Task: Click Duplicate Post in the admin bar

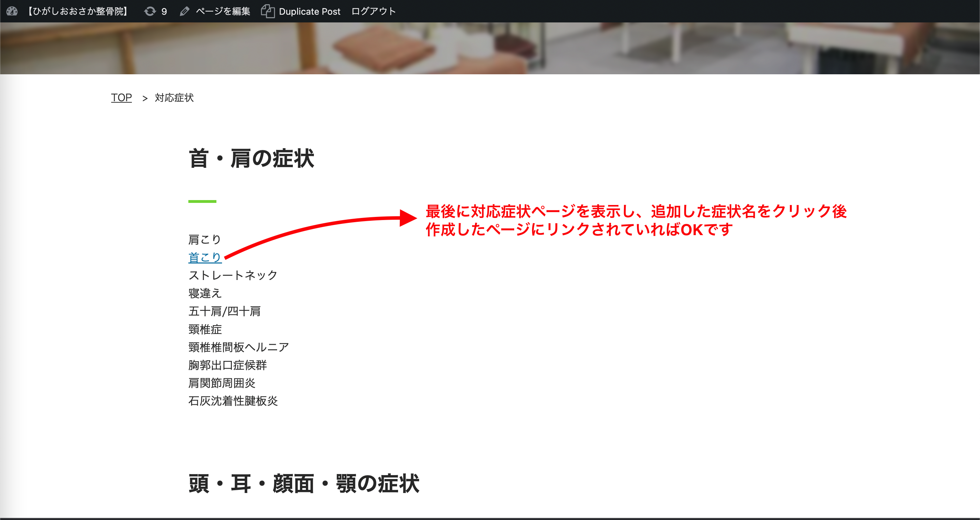Action: click(309, 12)
